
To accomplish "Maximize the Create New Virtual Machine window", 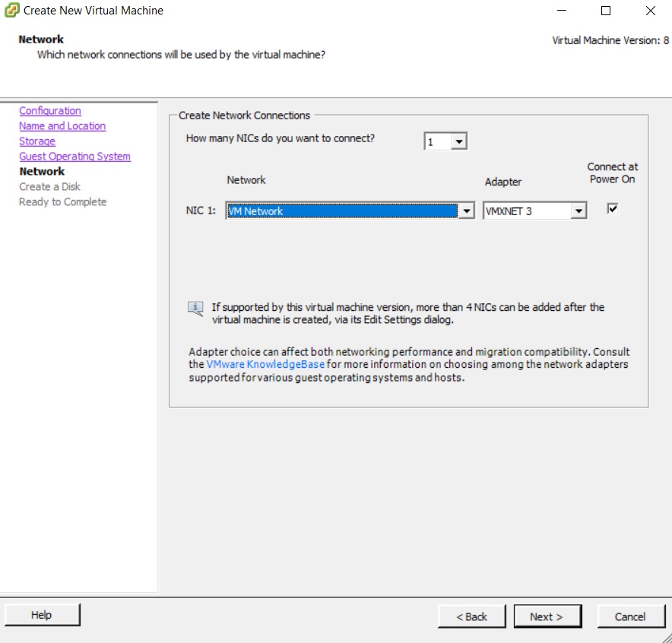I will pos(606,11).
